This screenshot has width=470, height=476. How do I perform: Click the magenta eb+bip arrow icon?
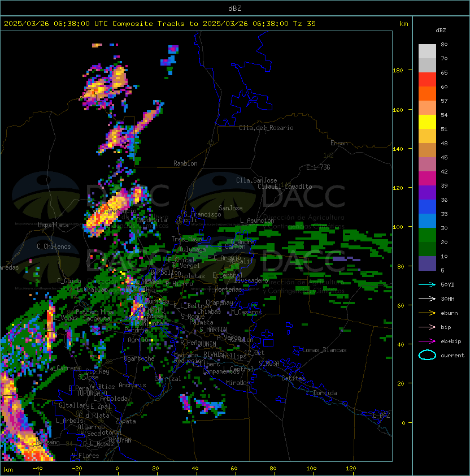pyautogui.click(x=427, y=341)
